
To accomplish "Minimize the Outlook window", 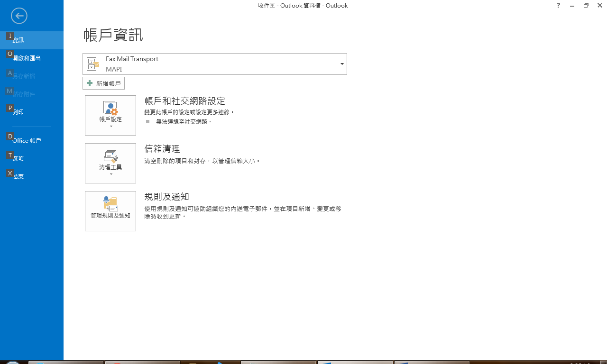I will click(572, 6).
